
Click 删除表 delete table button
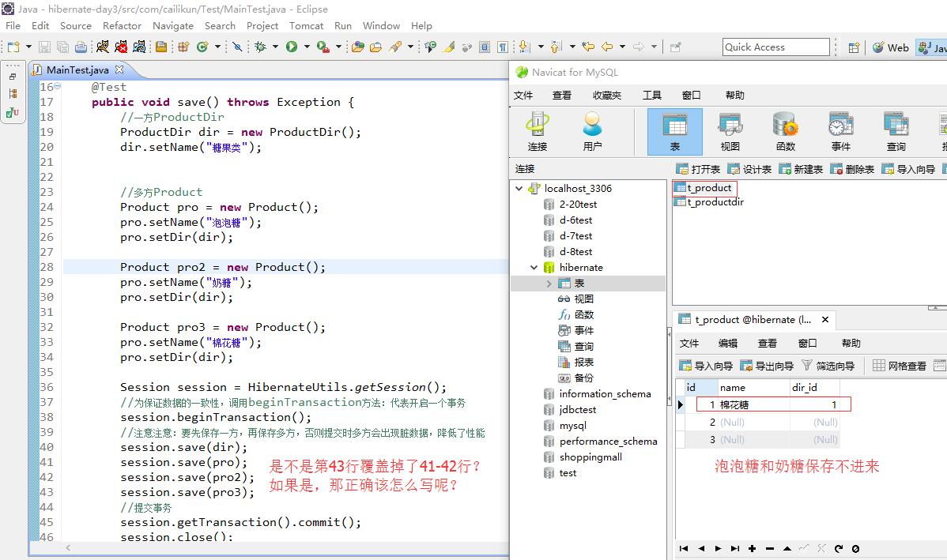852,169
